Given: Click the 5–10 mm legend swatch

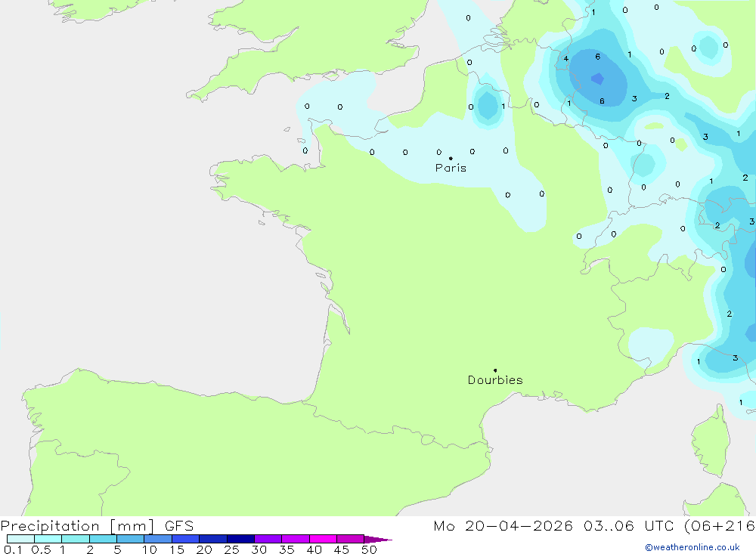Looking at the screenshot, I should click(131, 539).
